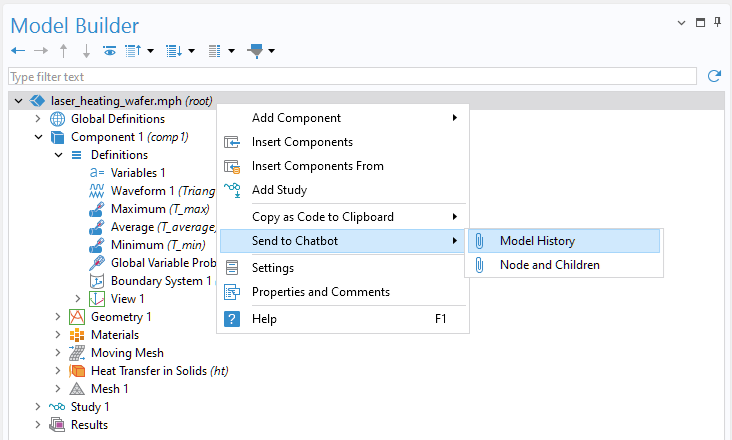Open the Help icon in context menu
The height and width of the screenshot is (440, 732).
pyautogui.click(x=232, y=319)
